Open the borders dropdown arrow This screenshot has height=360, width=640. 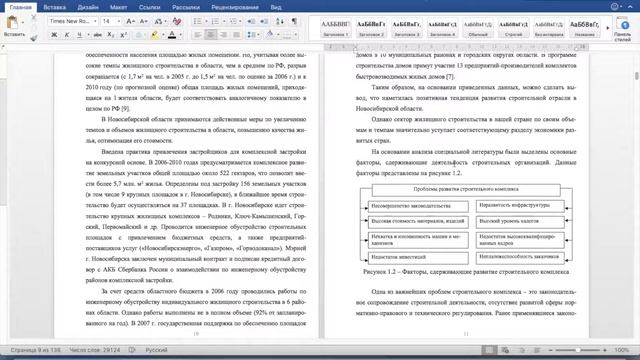(x=296, y=35)
